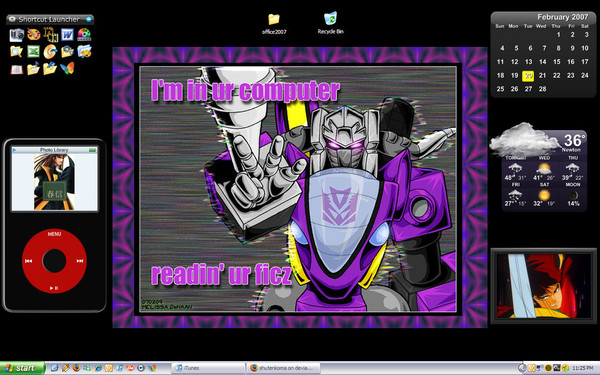The height and width of the screenshot is (375, 600).
Task: Select February 28 on the calendar
Action: point(543,89)
